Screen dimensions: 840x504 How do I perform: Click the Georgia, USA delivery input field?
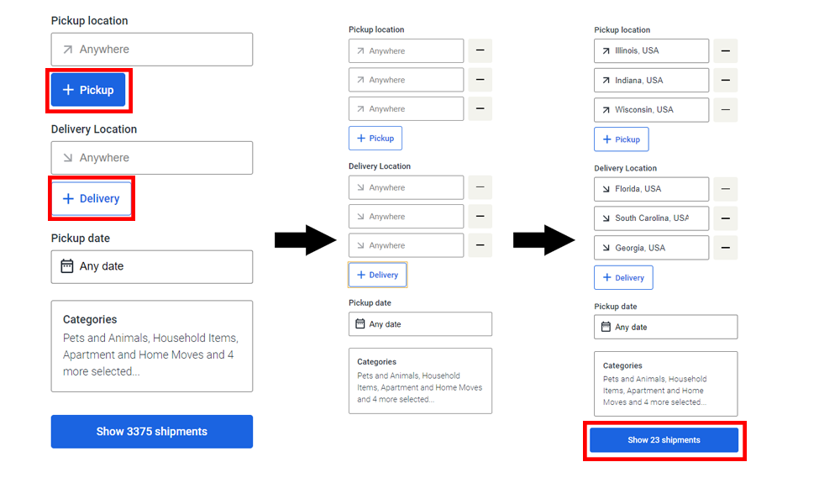651,247
